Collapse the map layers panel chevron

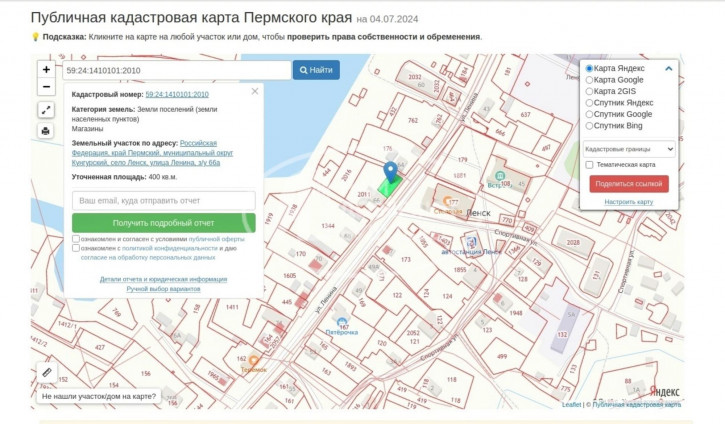668,69
